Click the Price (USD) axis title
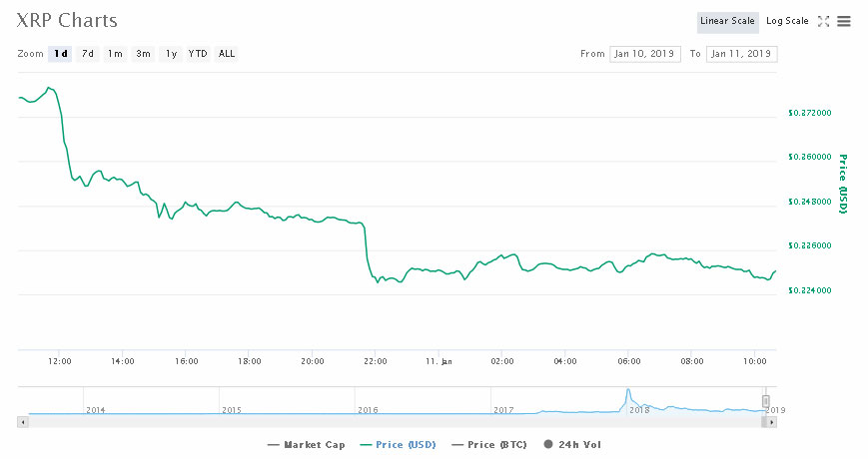868x459 pixels. 843,184
